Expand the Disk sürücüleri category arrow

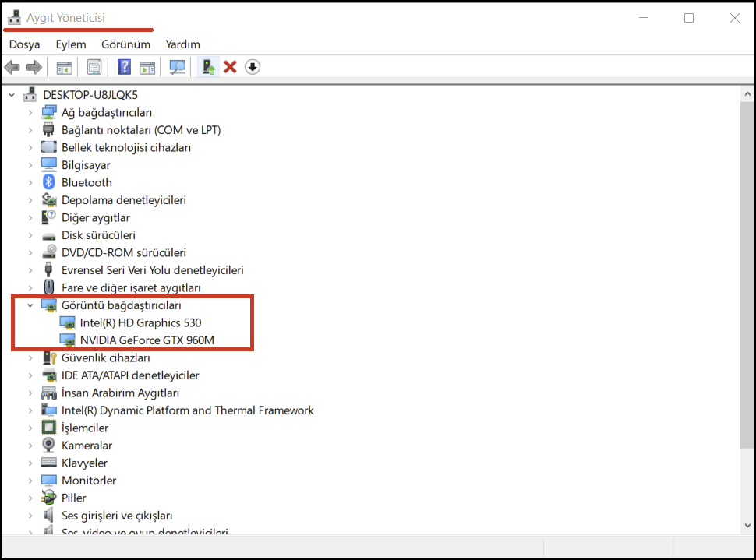click(30, 235)
